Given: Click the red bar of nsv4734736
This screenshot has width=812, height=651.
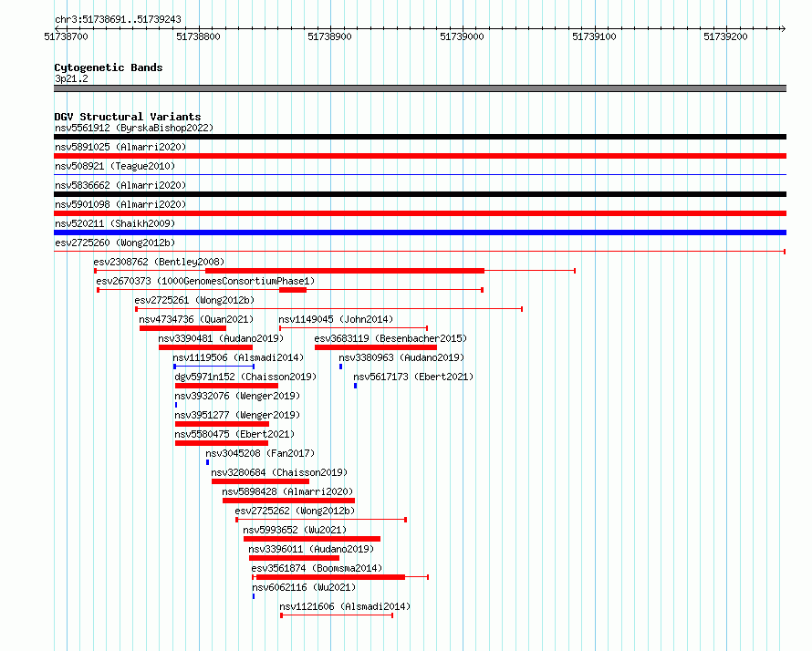Looking at the screenshot, I should [x=182, y=328].
